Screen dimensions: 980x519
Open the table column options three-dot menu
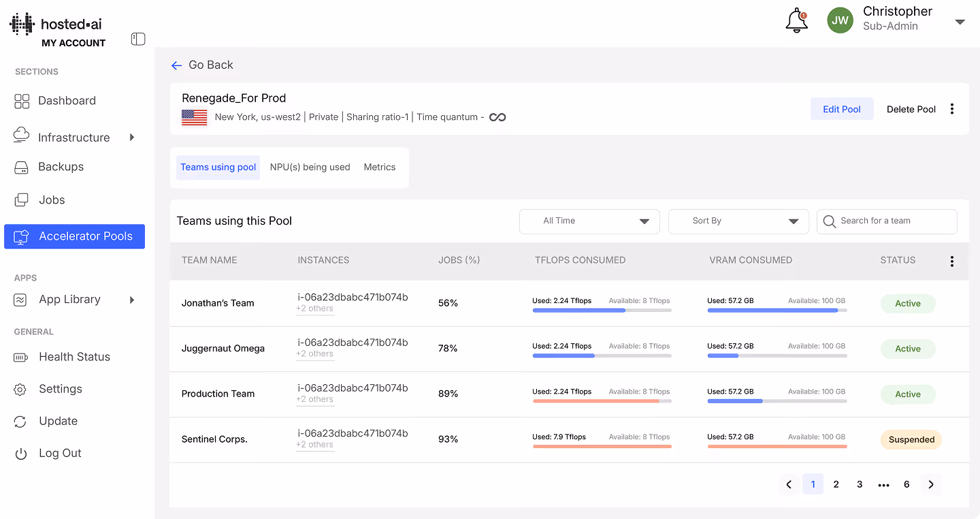[952, 262]
